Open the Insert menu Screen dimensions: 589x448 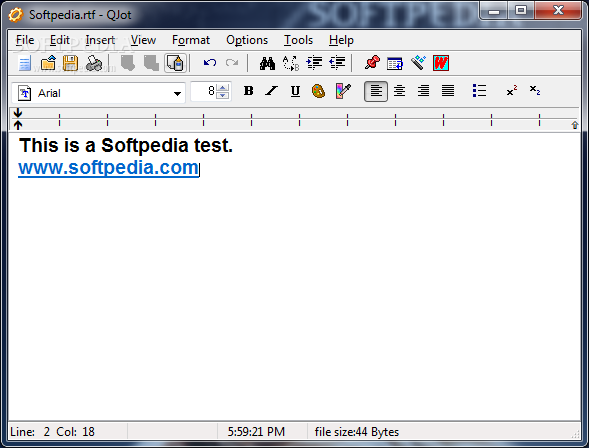pos(100,40)
